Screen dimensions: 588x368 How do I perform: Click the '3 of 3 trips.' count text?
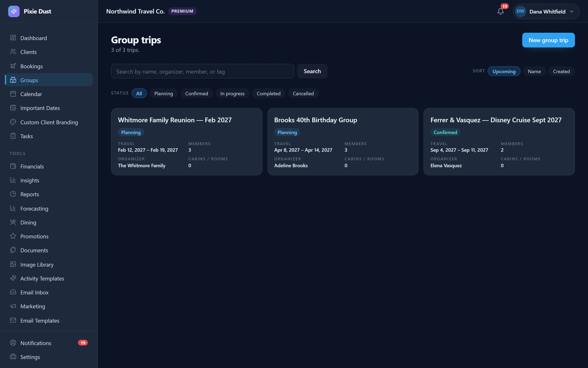click(125, 50)
